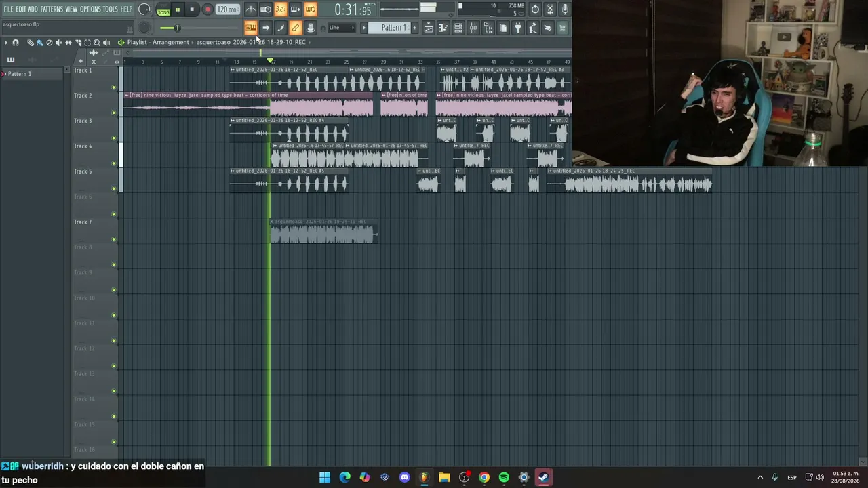The width and height of the screenshot is (868, 488).
Task: Open the OPTIONS menu
Action: point(90,9)
